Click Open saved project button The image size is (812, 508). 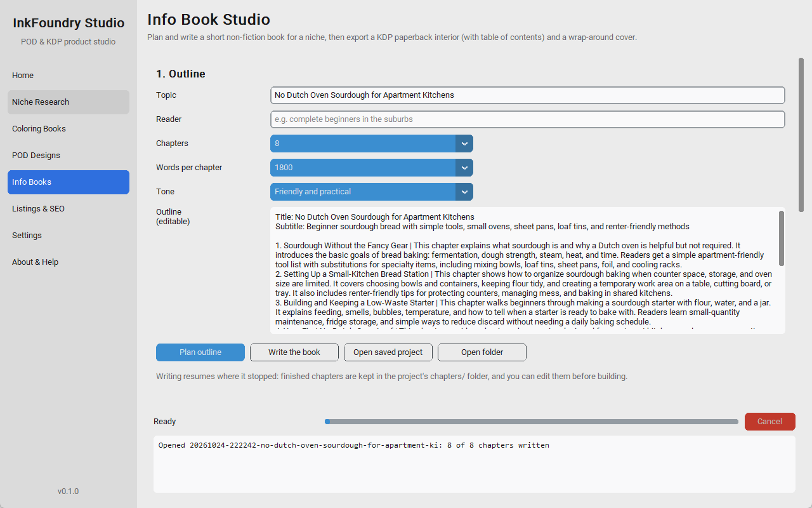click(x=388, y=352)
